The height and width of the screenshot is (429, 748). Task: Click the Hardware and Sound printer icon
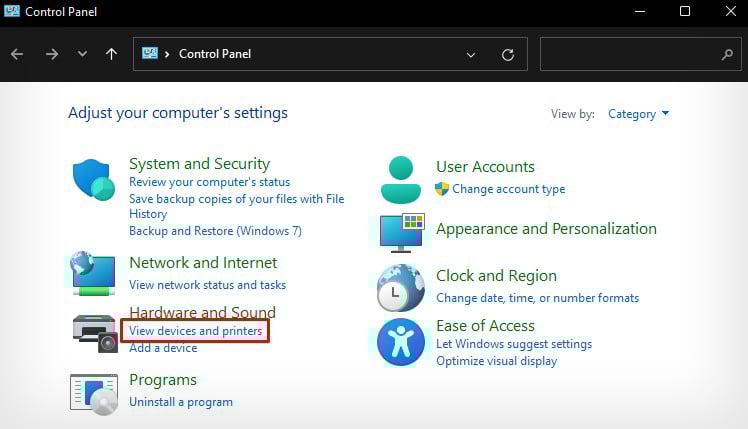click(95, 332)
